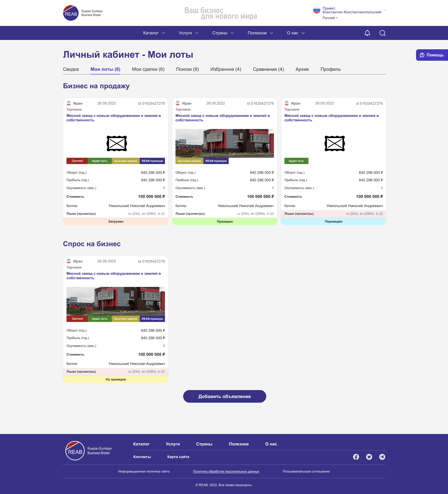Viewport: 448px width, 494px height.
Task: Open the Facebook icon in footer
Action: (356, 457)
